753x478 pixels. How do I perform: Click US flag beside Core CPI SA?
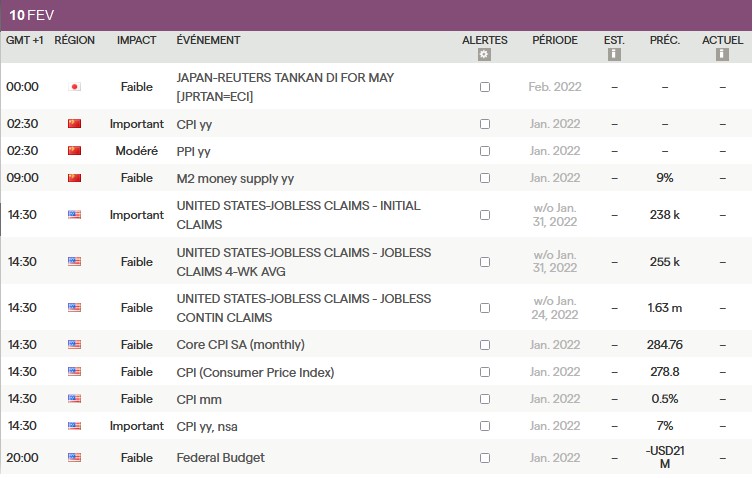(x=74, y=345)
